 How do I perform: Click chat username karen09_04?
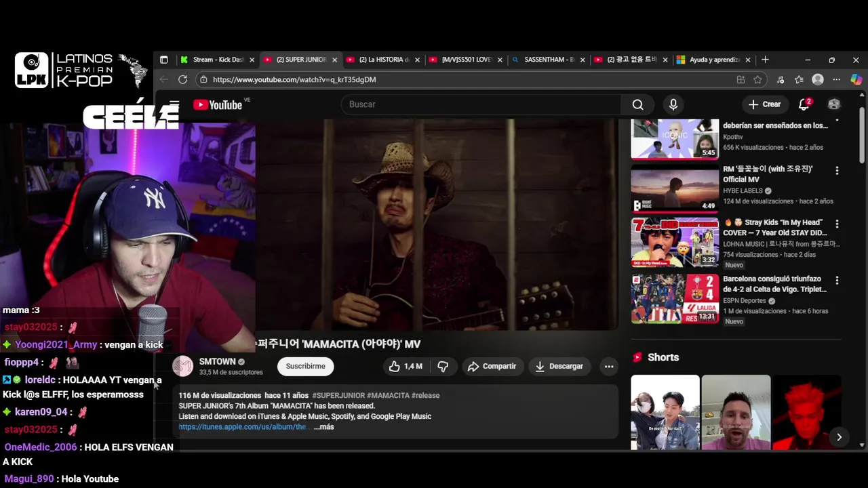tap(41, 411)
